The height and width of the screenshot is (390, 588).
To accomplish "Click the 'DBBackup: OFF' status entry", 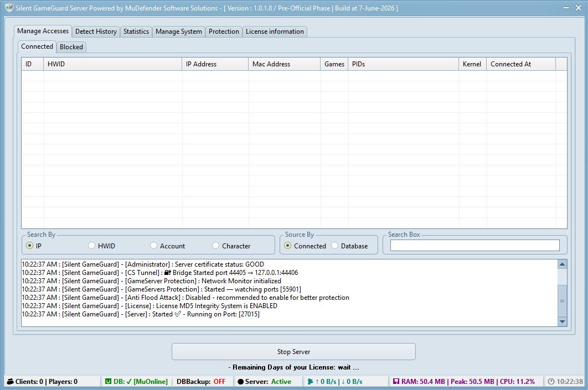I will [x=201, y=381].
